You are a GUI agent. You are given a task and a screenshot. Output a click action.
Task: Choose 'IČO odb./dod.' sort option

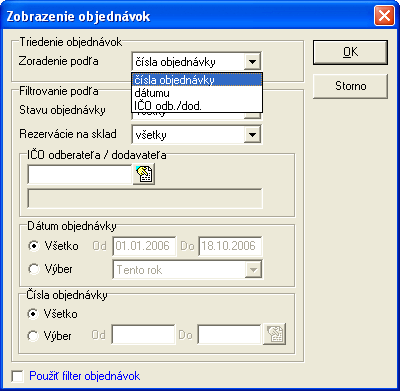click(197, 106)
